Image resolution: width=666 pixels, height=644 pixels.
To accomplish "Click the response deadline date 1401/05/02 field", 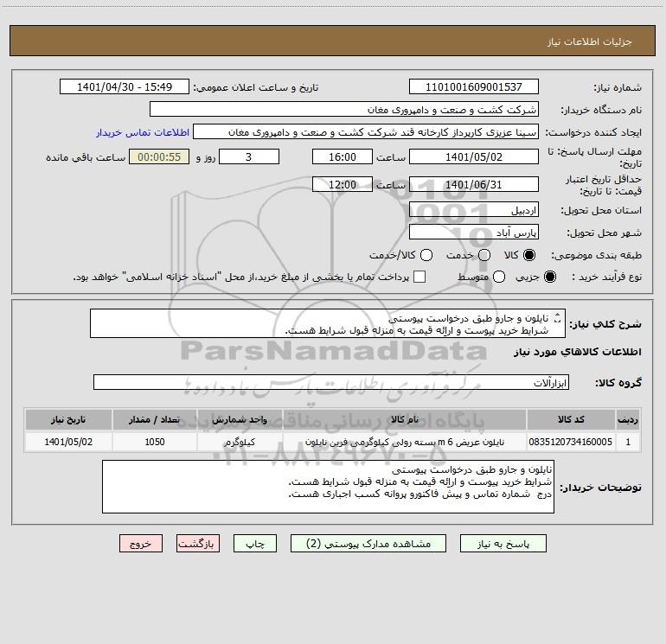I will tap(474, 156).
